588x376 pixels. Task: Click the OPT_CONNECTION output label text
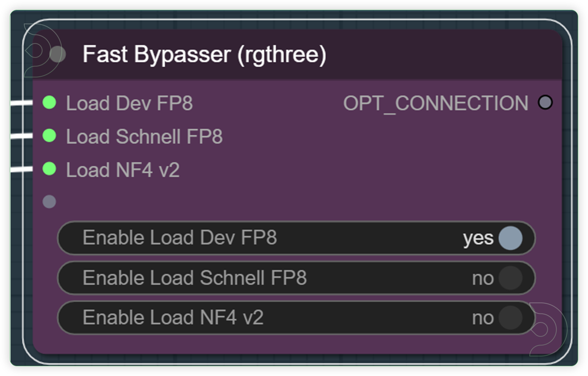[436, 103]
